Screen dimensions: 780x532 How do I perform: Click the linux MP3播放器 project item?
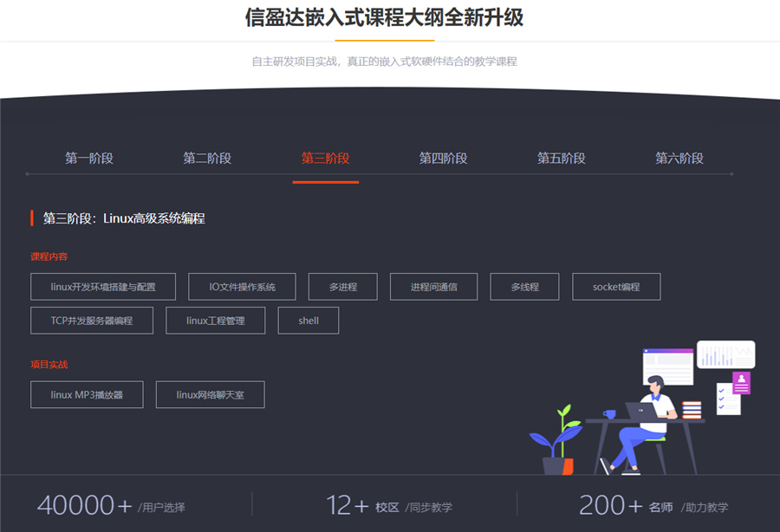coord(87,394)
